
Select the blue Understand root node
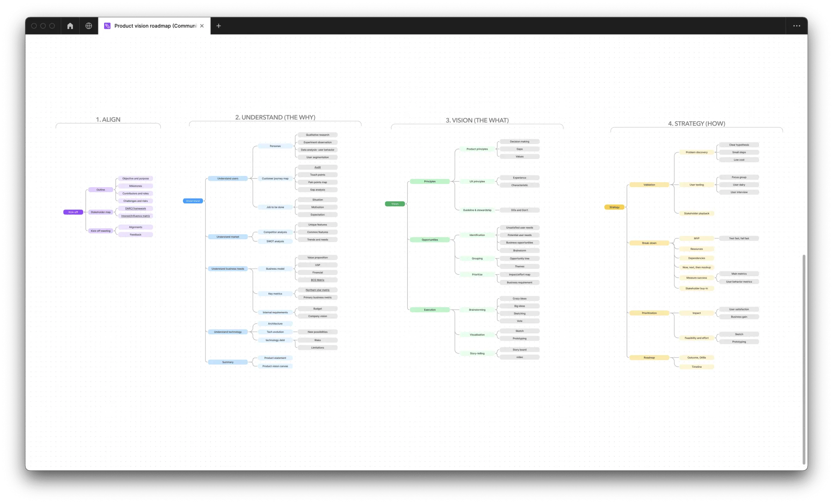pyautogui.click(x=193, y=201)
